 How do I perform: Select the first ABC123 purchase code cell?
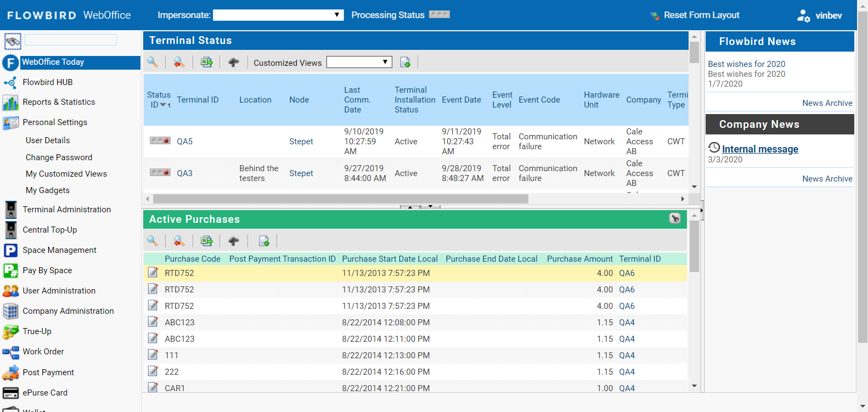pyautogui.click(x=180, y=323)
